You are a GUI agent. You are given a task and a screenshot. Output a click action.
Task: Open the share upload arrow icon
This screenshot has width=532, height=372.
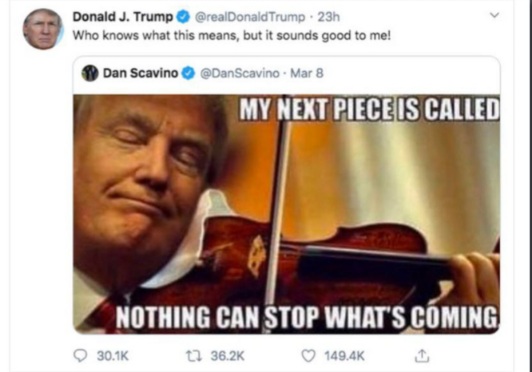tap(422, 356)
